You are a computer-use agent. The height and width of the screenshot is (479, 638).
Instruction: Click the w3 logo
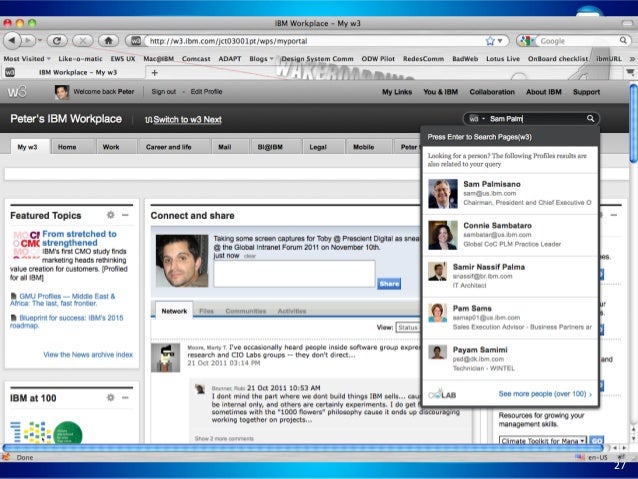[x=19, y=92]
